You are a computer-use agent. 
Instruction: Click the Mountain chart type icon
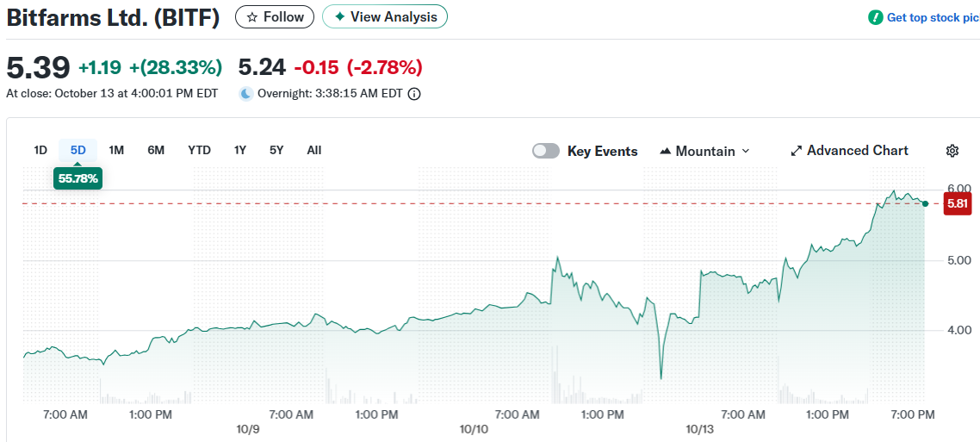click(x=665, y=152)
